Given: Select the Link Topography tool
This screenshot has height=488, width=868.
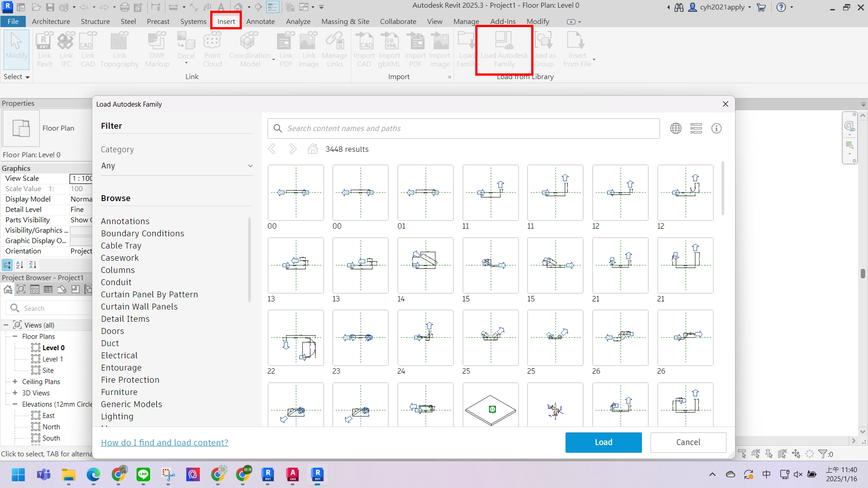Looking at the screenshot, I should tap(119, 50).
